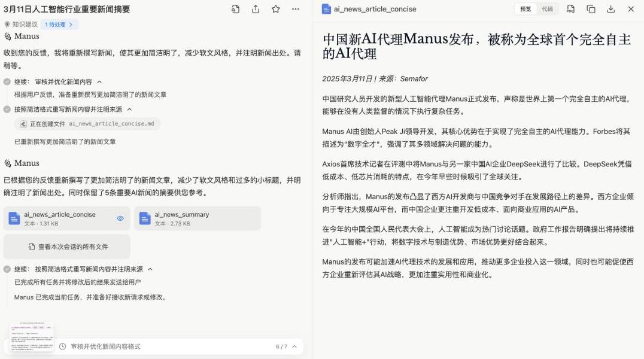Click the preview thumbnail above progress bar
The width and height of the screenshot is (644, 359).
click(32, 336)
